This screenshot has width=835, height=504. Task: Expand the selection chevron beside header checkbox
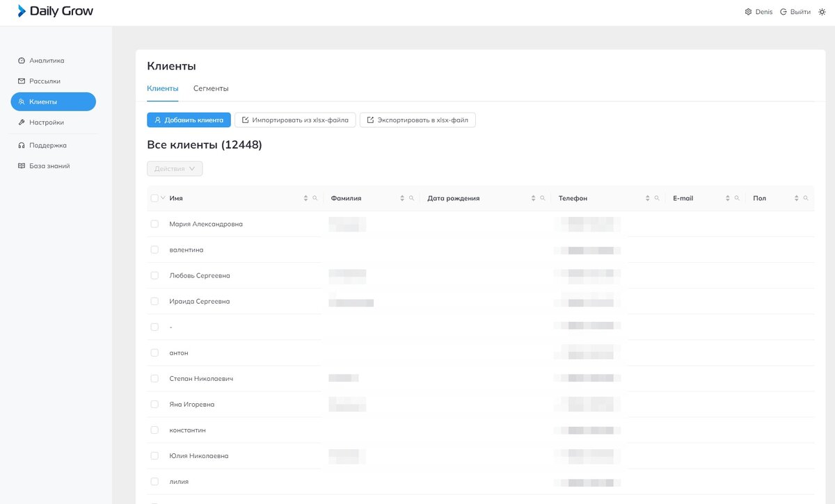point(163,198)
